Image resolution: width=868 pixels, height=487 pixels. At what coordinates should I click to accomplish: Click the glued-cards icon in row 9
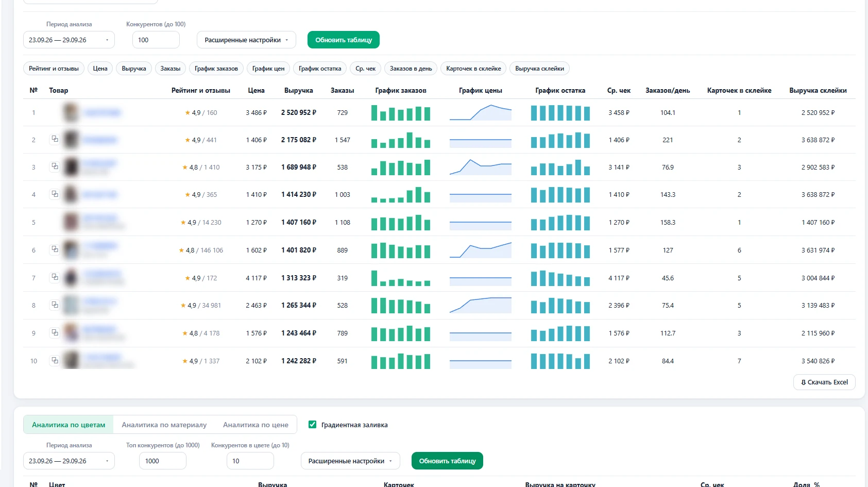55,332
